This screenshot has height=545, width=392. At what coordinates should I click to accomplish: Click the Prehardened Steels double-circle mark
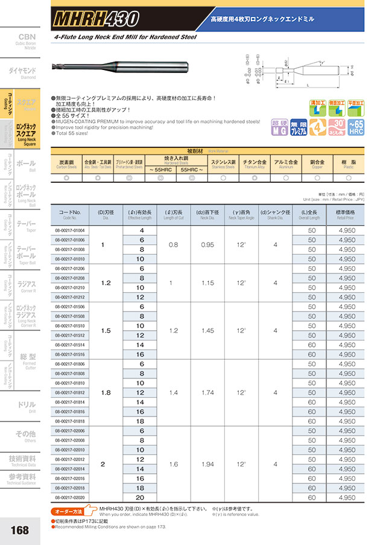(129, 178)
